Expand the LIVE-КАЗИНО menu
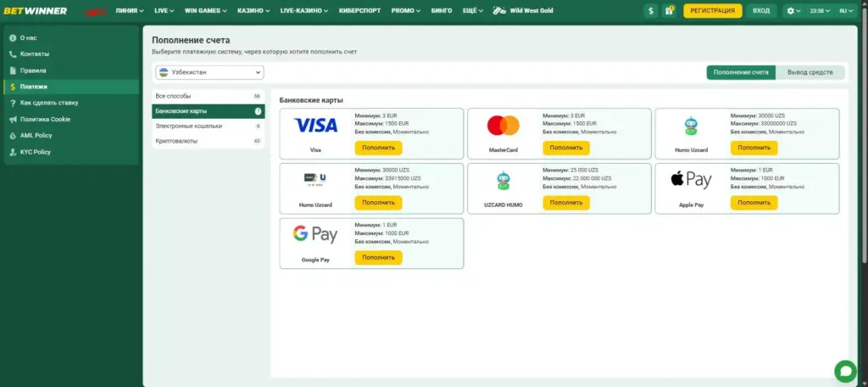This screenshot has width=868, height=387. click(x=304, y=10)
